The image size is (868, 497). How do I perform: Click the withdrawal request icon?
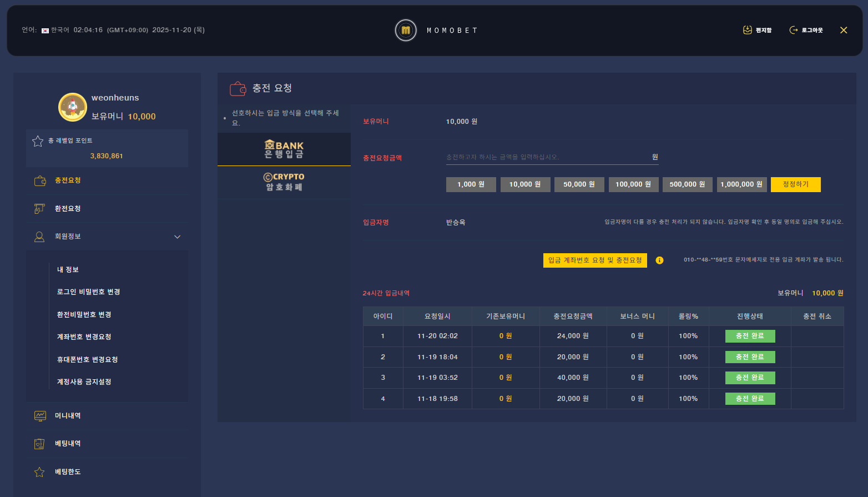coord(39,209)
